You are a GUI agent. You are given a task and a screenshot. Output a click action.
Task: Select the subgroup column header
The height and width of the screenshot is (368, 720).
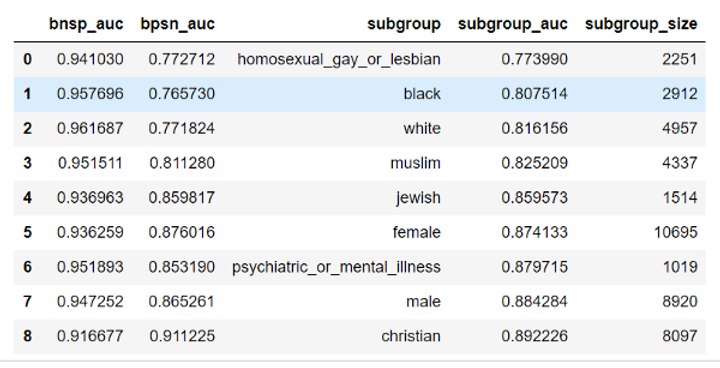[404, 24]
